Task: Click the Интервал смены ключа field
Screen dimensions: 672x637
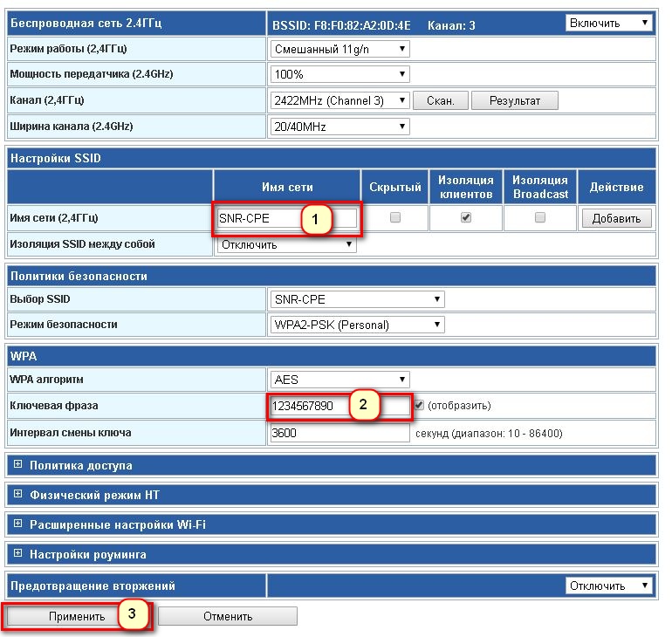Action: point(339,434)
